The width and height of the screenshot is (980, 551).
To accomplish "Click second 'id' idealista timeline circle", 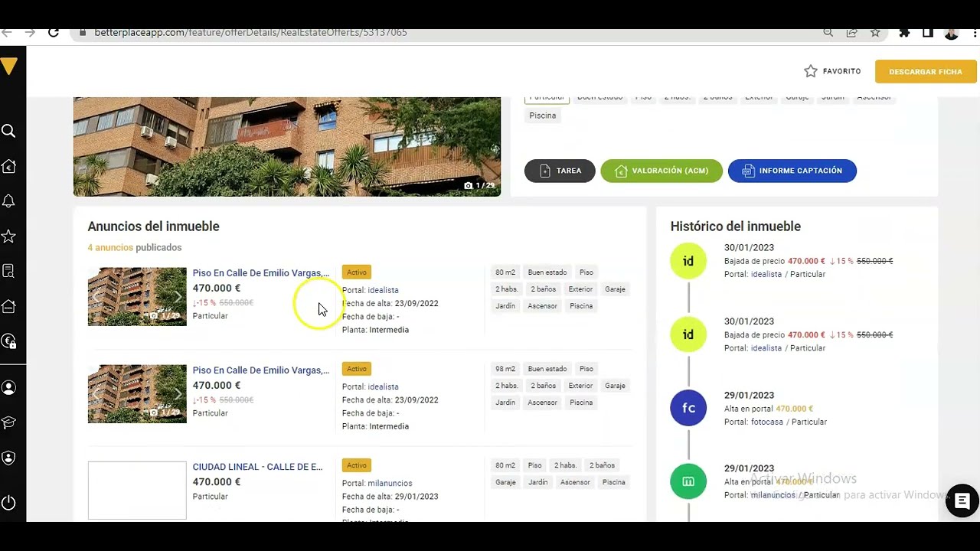I will pyautogui.click(x=688, y=334).
